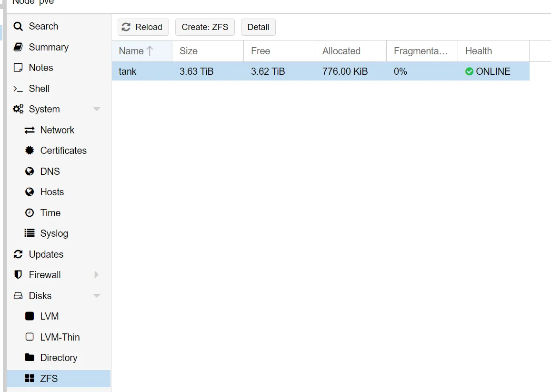Screen dimensions: 551x392
Task: Open Detail for selected pool
Action: [258, 27]
